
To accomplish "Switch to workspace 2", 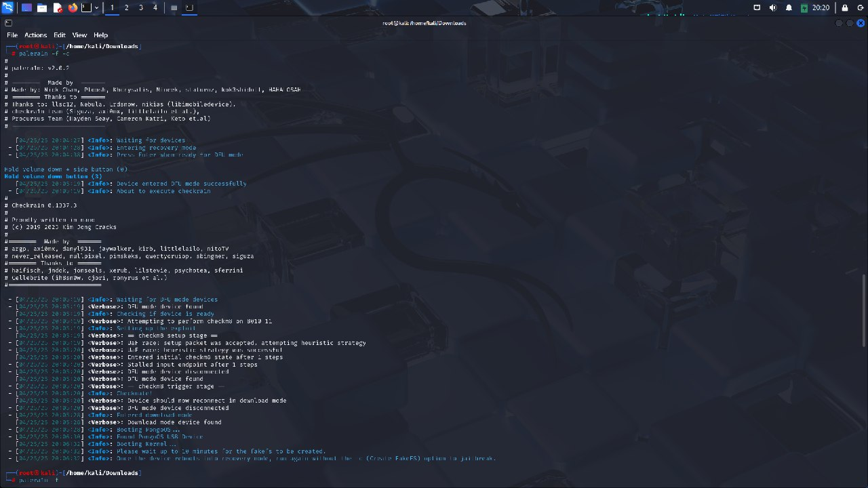I will (127, 7).
